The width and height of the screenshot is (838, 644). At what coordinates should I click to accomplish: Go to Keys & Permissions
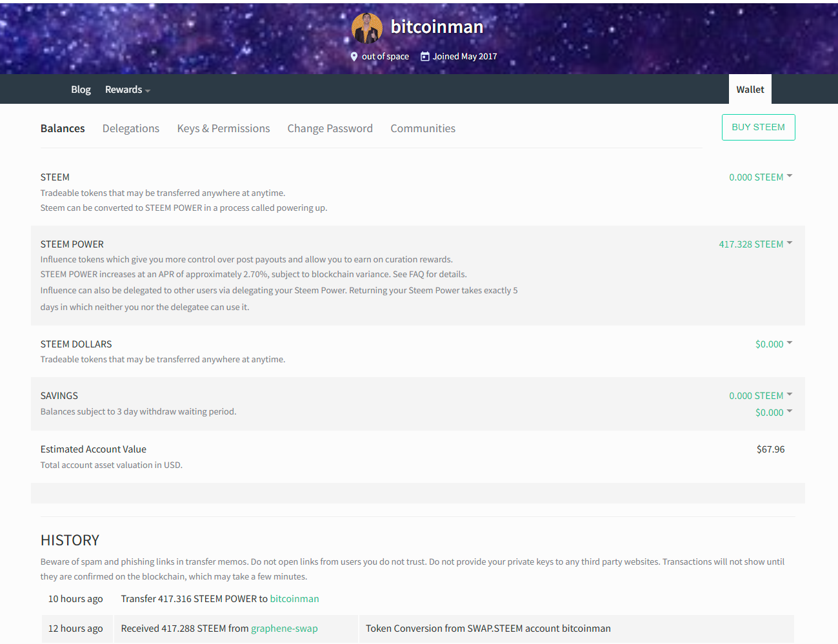(224, 128)
